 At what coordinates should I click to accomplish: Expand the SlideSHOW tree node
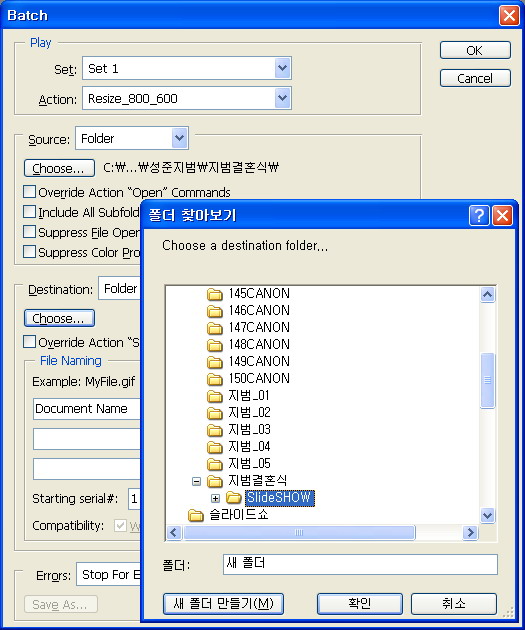pyautogui.click(x=215, y=499)
